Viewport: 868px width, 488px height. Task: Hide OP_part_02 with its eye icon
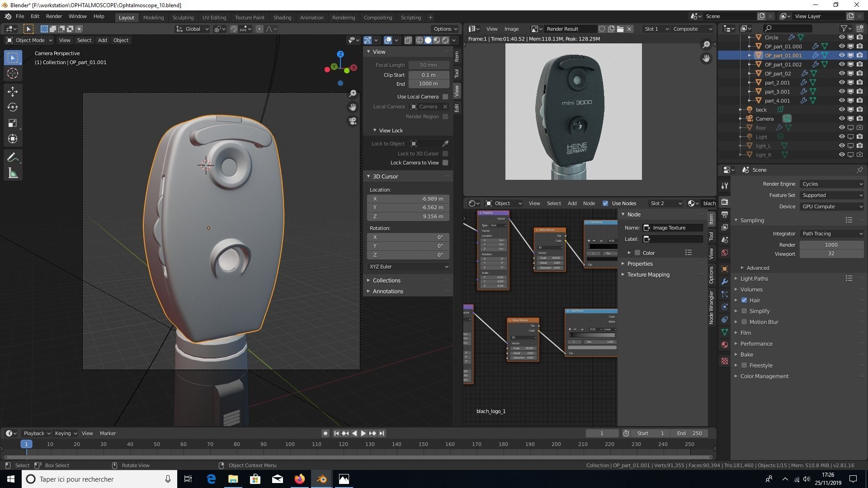tap(842, 73)
